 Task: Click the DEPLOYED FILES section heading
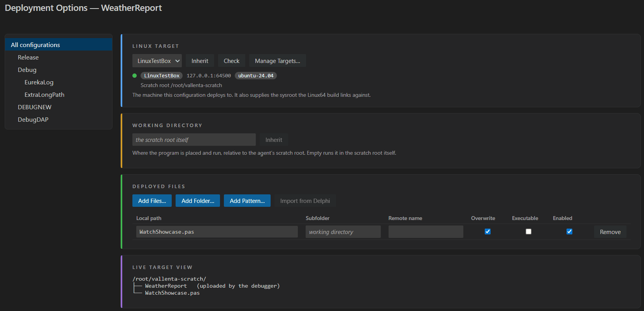[x=159, y=186]
